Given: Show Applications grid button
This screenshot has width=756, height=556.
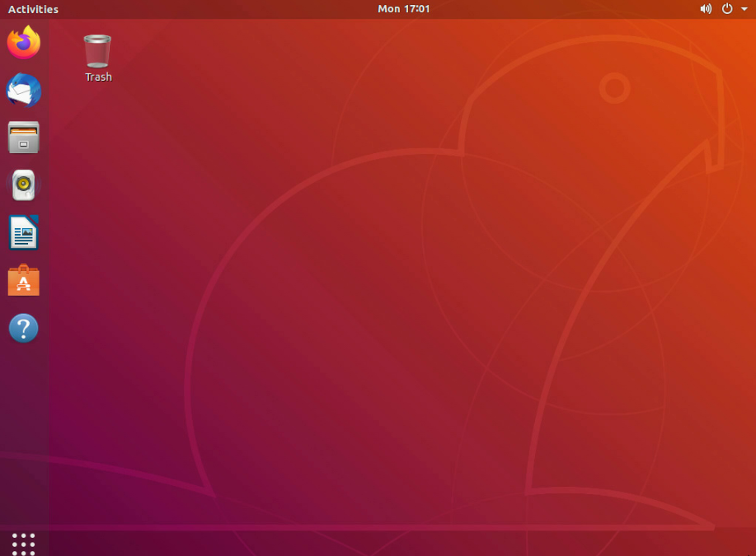Looking at the screenshot, I should [24, 544].
